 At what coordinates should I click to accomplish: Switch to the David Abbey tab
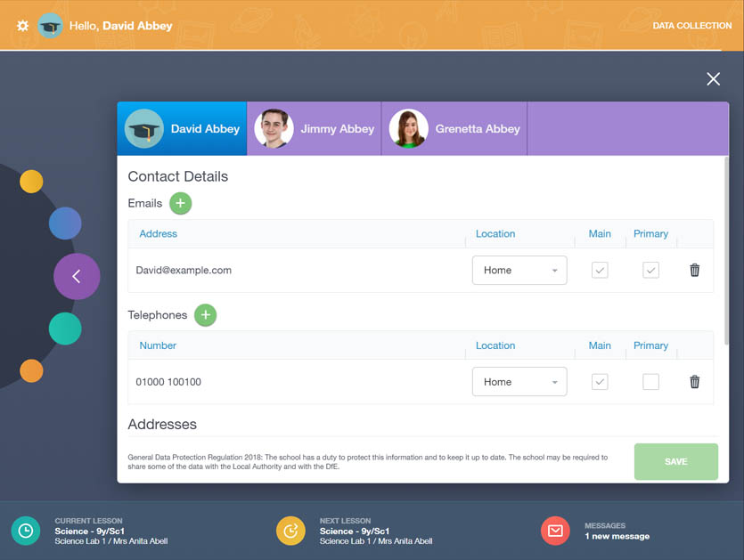click(182, 128)
